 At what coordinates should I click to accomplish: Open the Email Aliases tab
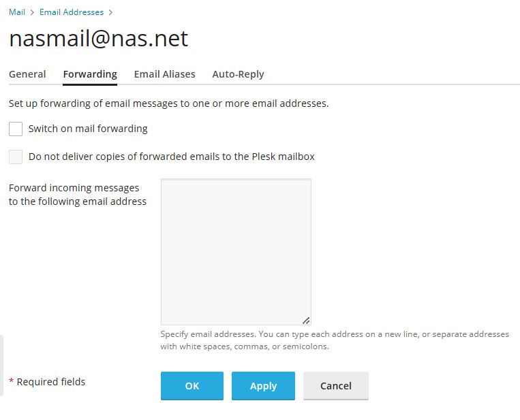pyautogui.click(x=164, y=74)
